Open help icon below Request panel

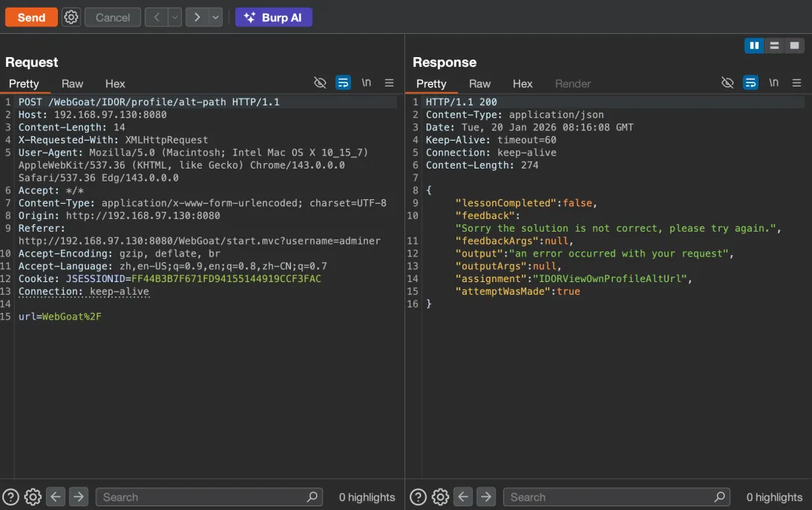[x=11, y=497]
